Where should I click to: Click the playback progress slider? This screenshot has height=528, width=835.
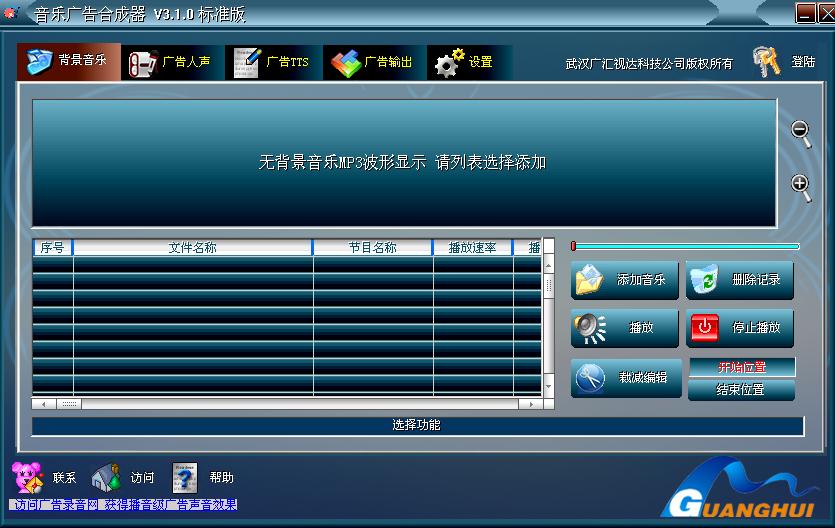(x=686, y=246)
